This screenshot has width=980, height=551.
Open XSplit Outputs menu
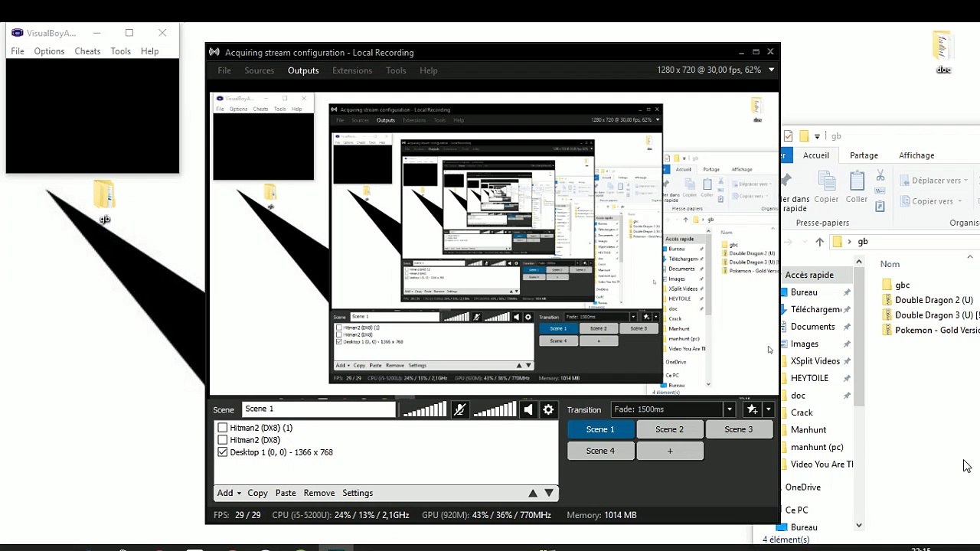(x=303, y=70)
